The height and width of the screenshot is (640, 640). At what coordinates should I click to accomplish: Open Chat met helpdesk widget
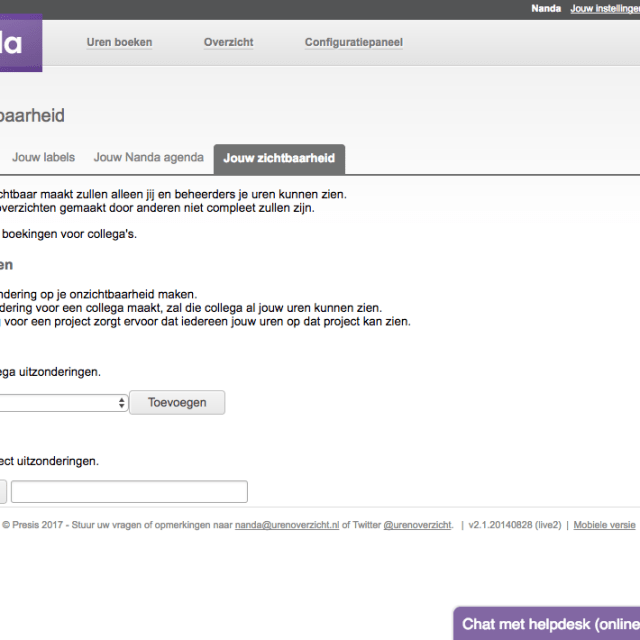[x=547, y=624]
